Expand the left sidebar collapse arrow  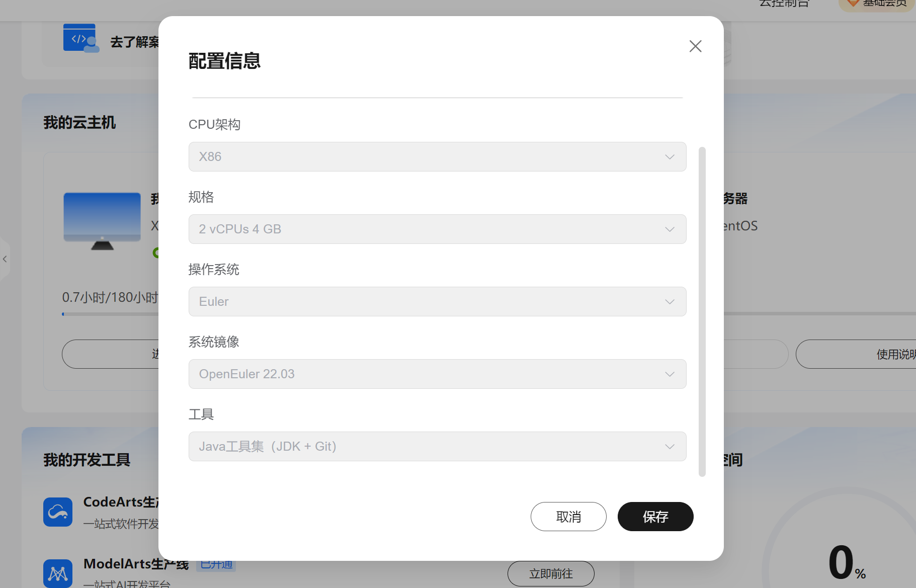5,259
